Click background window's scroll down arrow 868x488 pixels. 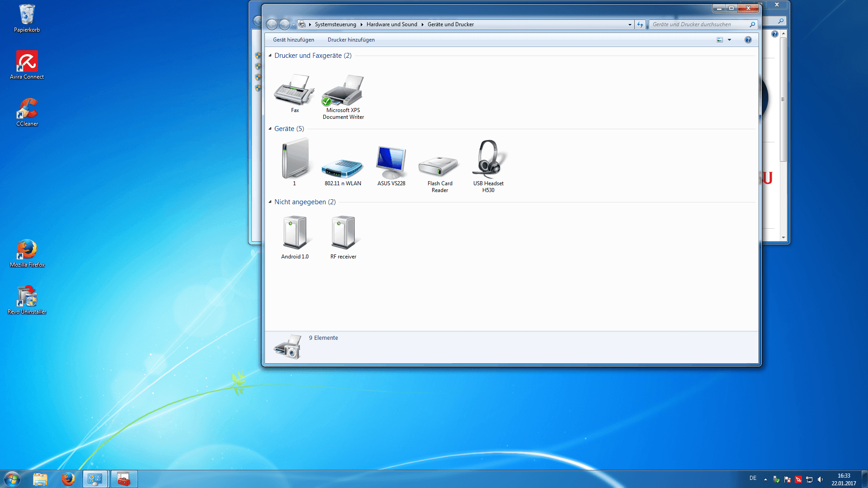pos(783,237)
